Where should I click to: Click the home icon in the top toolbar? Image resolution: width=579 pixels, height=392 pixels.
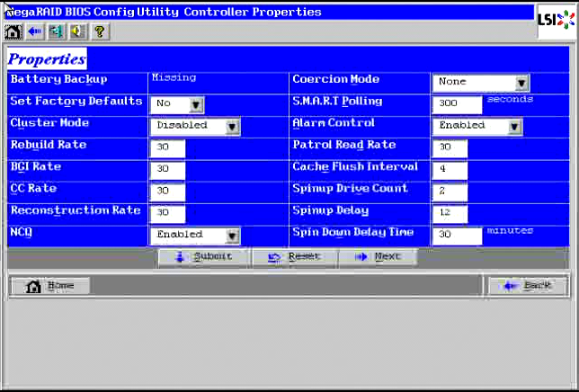(13, 31)
